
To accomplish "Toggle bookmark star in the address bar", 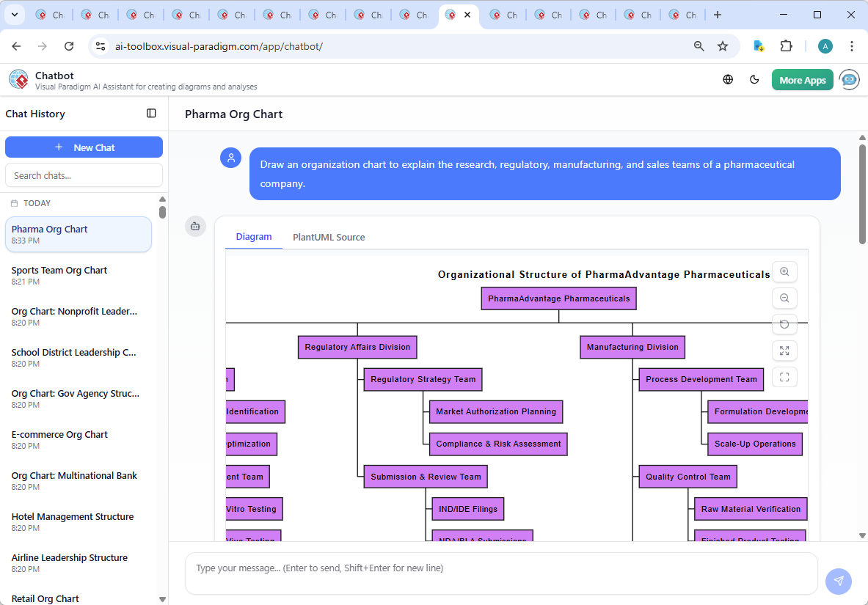I will click(723, 45).
